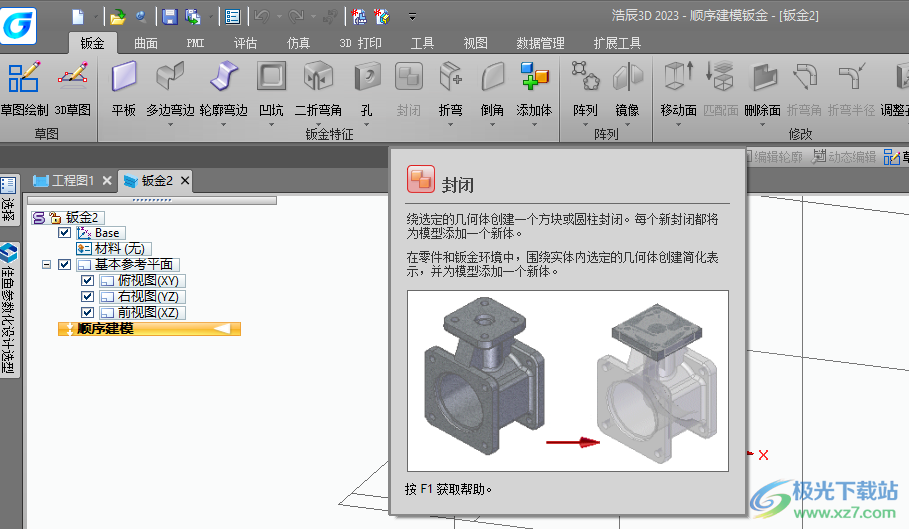This screenshot has height=529, width=909.
Task: Click the blue save disk icon
Action: click(170, 17)
